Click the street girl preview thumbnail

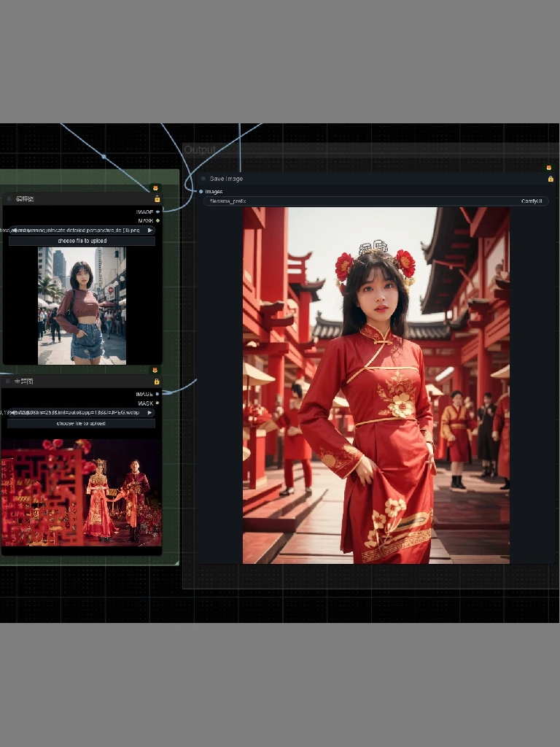point(82,306)
